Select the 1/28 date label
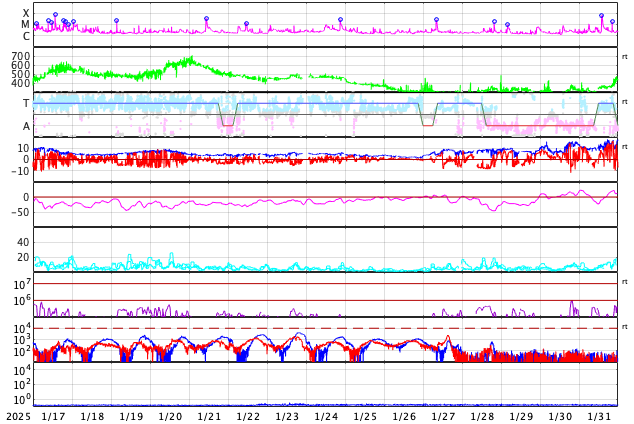 point(482,416)
